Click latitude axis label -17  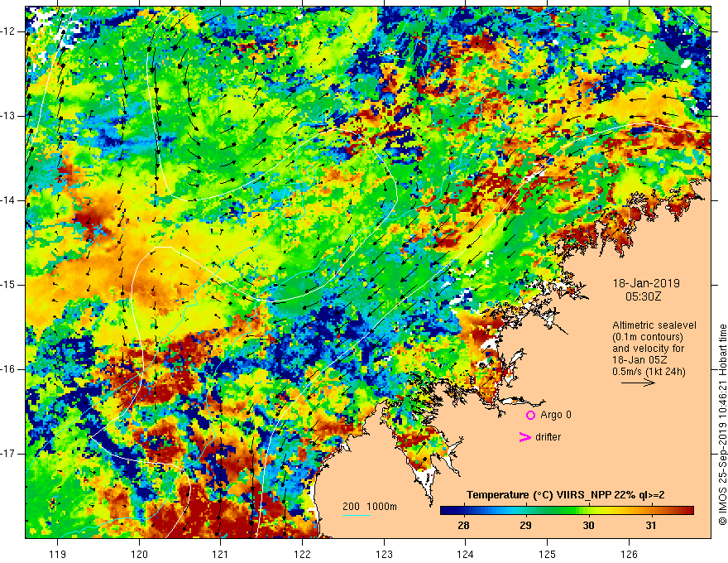(x=8, y=454)
